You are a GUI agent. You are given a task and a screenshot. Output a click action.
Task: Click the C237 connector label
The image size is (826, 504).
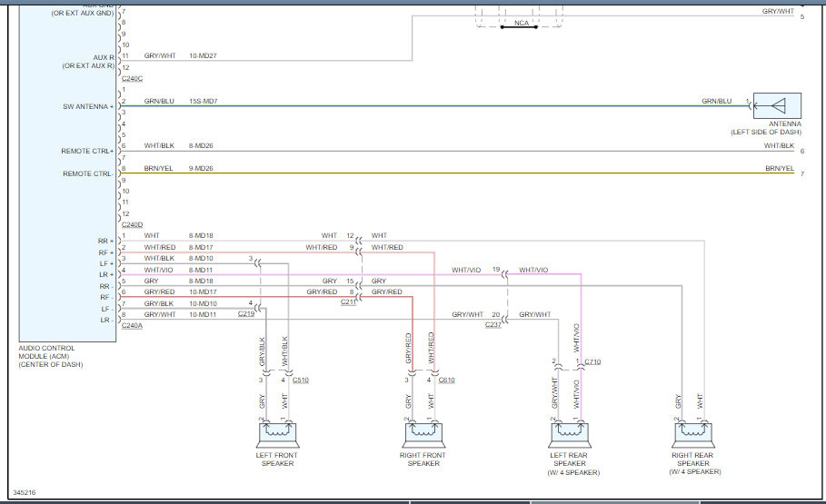pyautogui.click(x=493, y=324)
